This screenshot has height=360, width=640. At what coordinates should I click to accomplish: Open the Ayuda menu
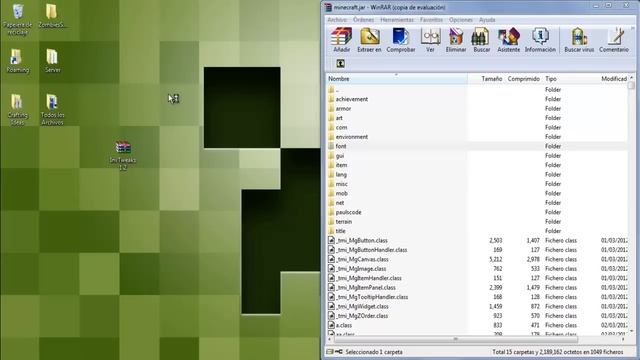487,20
